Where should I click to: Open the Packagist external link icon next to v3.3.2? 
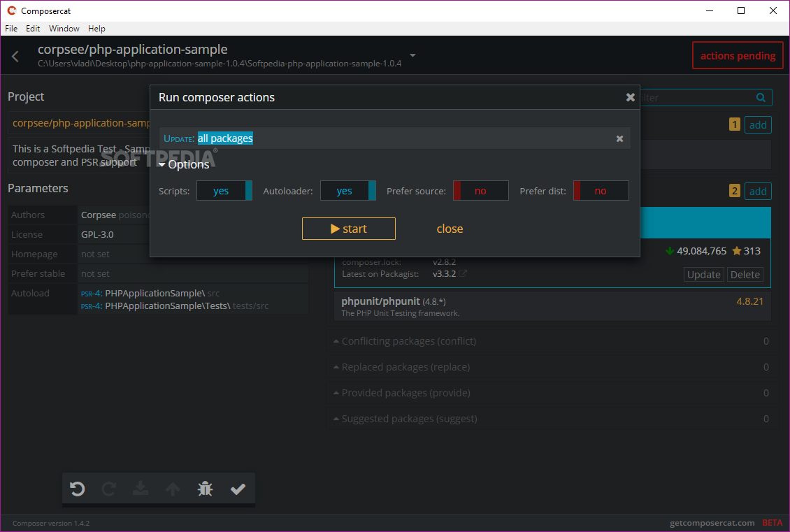coord(463,273)
